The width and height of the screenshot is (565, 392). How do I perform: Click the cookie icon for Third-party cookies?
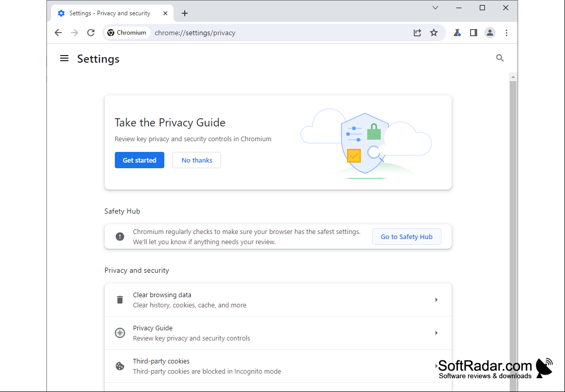coord(119,366)
